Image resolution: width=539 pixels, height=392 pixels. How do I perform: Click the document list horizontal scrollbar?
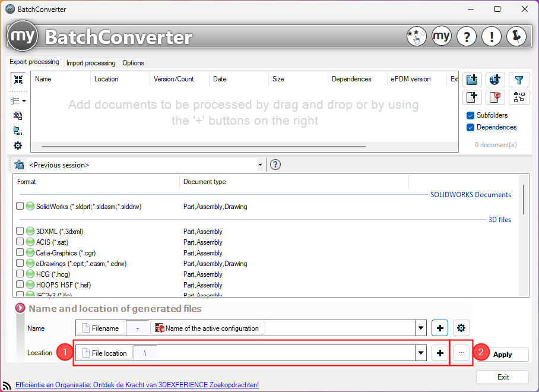pos(204,147)
